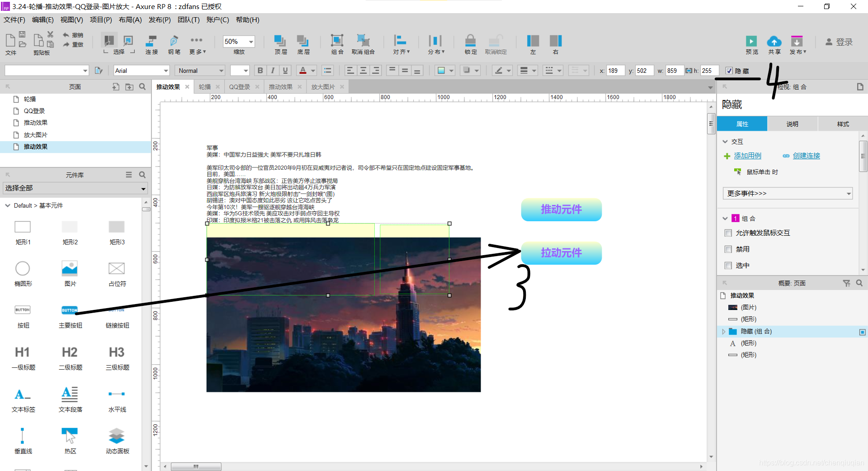
Task: Click the search icon in widget library panel
Action: pyautogui.click(x=142, y=175)
